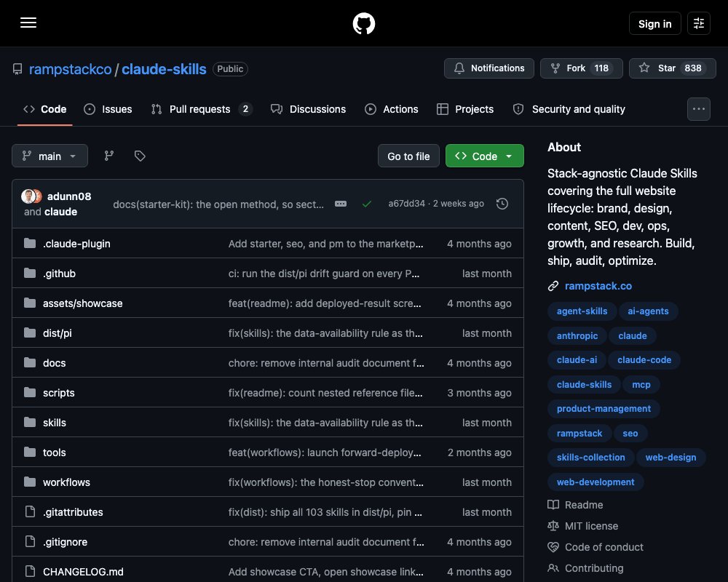728x582 pixels.
Task: Click the file icon beside .gitignore
Action: [x=30, y=541]
